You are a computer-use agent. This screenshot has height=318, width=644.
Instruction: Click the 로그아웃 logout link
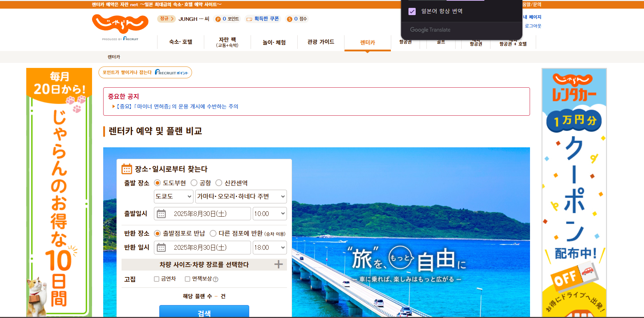533,26
